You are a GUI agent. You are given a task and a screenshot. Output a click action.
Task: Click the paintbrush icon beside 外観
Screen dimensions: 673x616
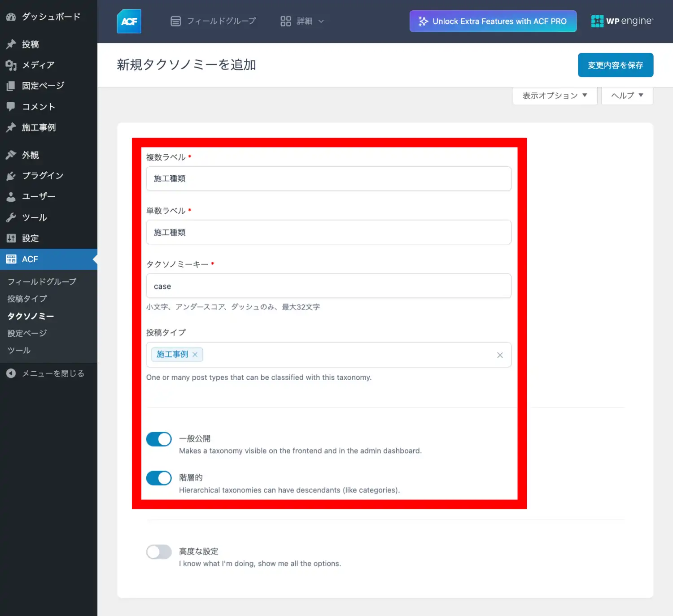tap(11, 155)
